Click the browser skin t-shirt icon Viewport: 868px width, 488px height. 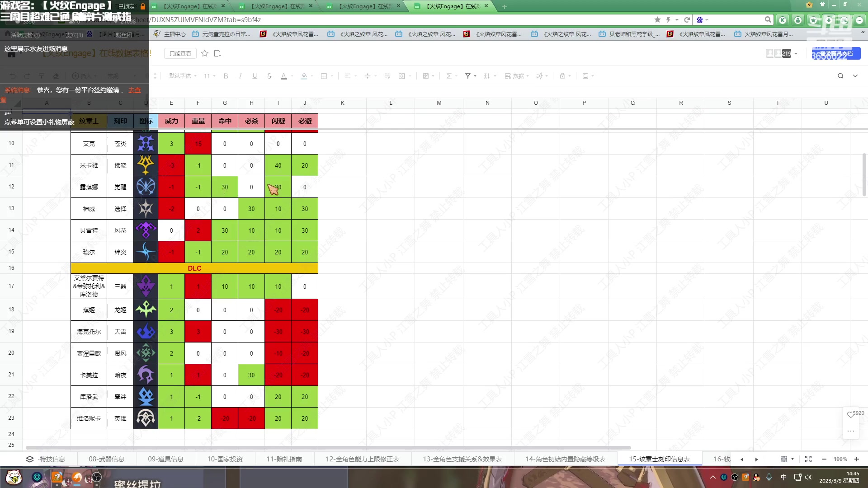click(x=822, y=5)
